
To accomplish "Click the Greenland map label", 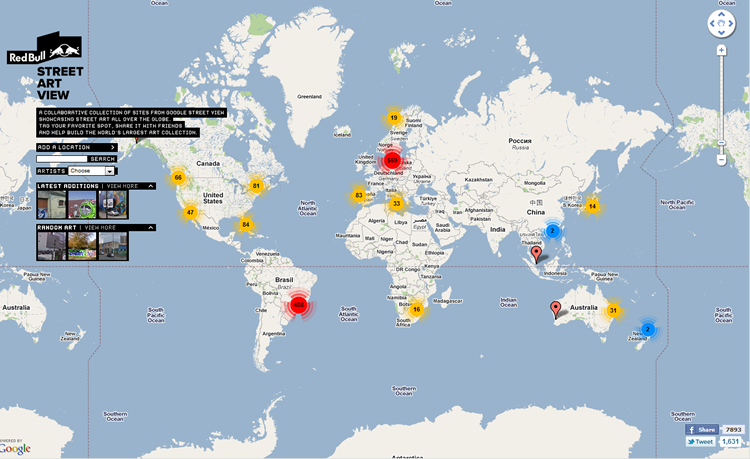I will [309, 97].
